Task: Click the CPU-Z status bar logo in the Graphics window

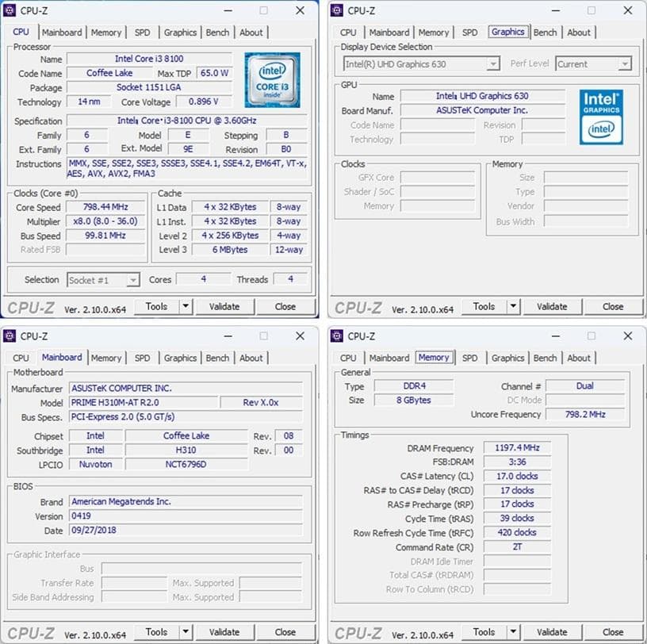Action: tap(357, 307)
